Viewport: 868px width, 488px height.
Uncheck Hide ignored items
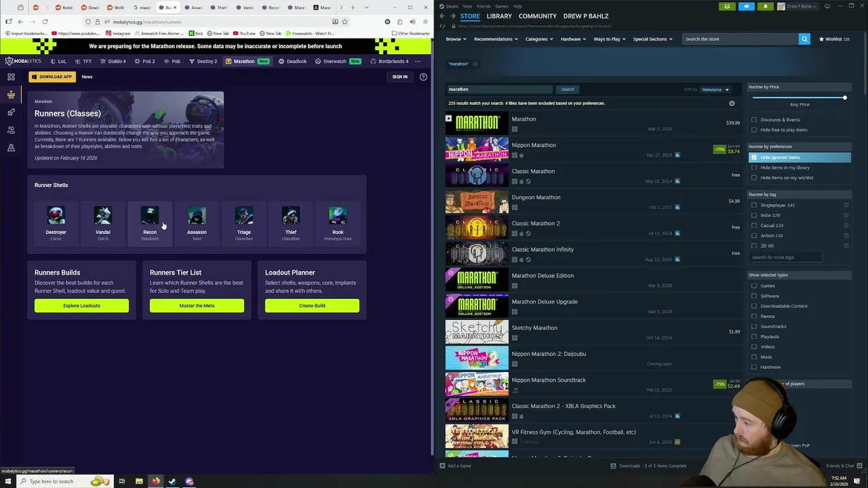tap(754, 157)
